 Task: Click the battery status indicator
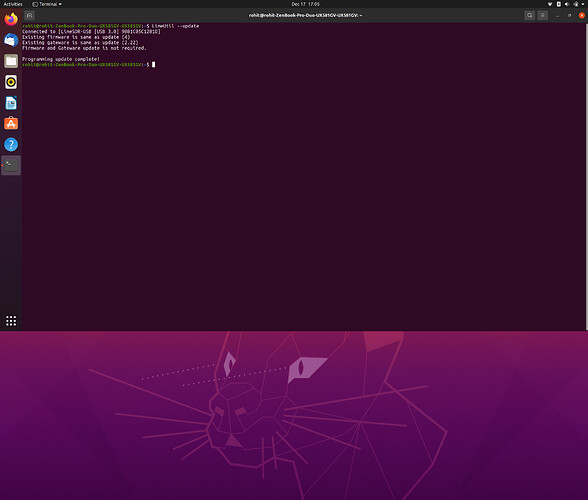(x=575, y=4)
